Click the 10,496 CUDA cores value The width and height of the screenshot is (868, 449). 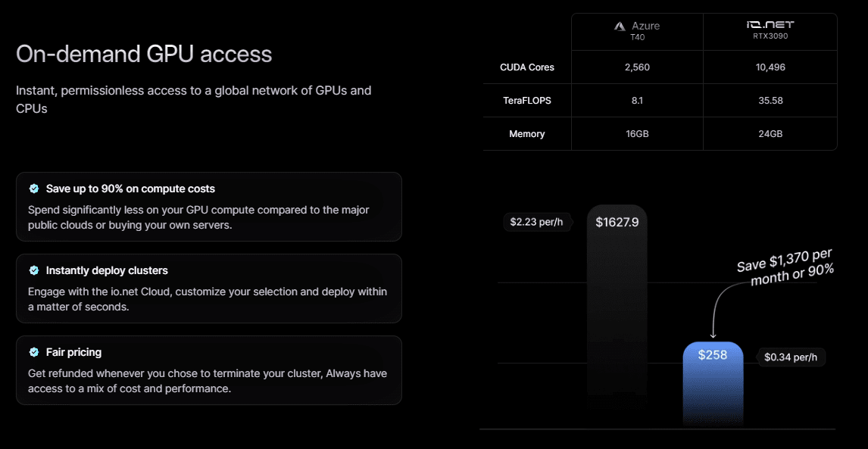[x=770, y=67]
